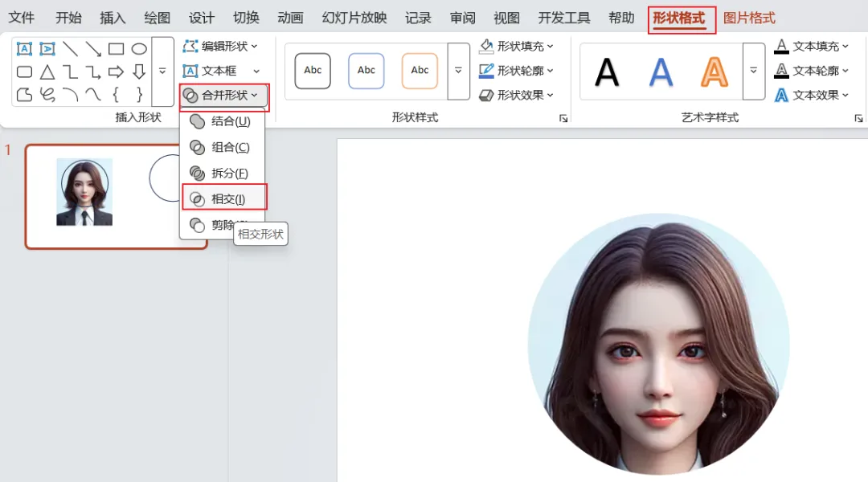Select the vertical text box shape
The width and height of the screenshot is (868, 482).
coord(47,49)
